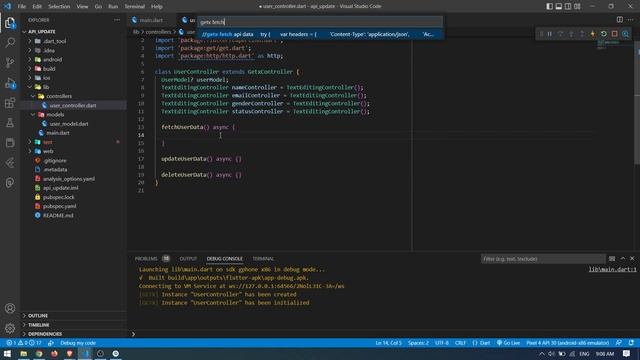
Task: Select Pixel 4 API 30 device
Action: (x=567, y=343)
